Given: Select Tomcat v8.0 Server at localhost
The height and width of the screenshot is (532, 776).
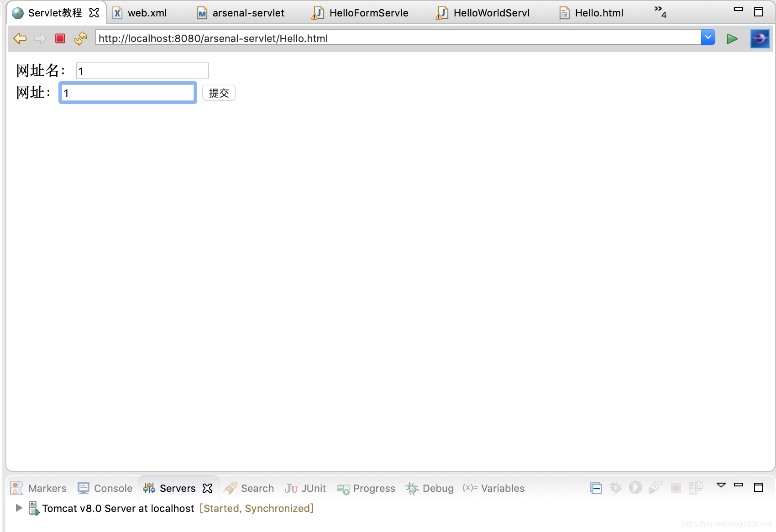Looking at the screenshot, I should (x=118, y=508).
